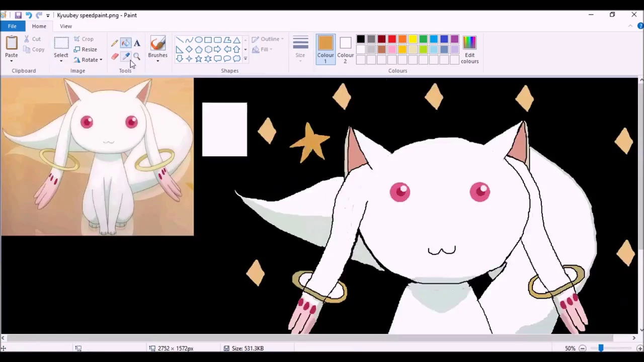
Task: Click the 50% zoom level text
Action: 570,348
